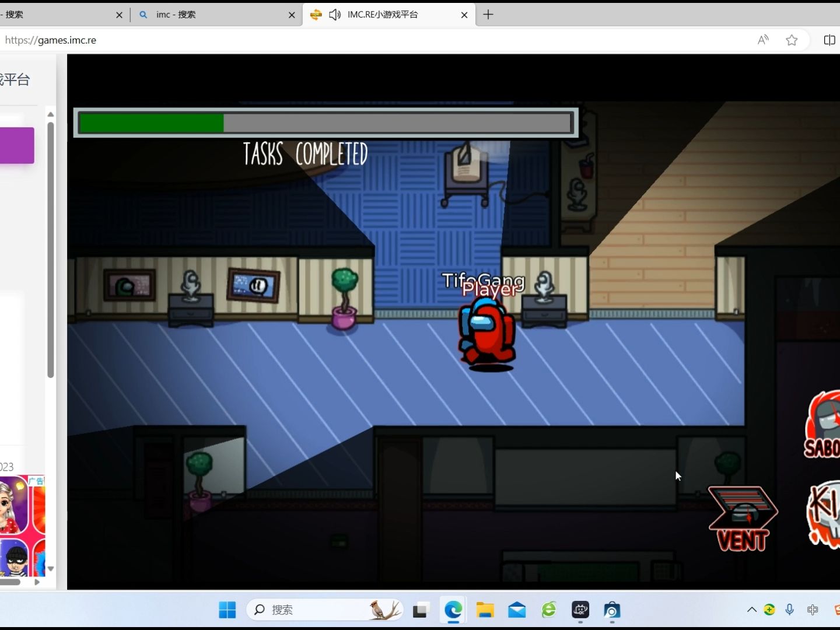Add page to favorites star icon
The height and width of the screenshot is (630, 840).
coord(792,40)
